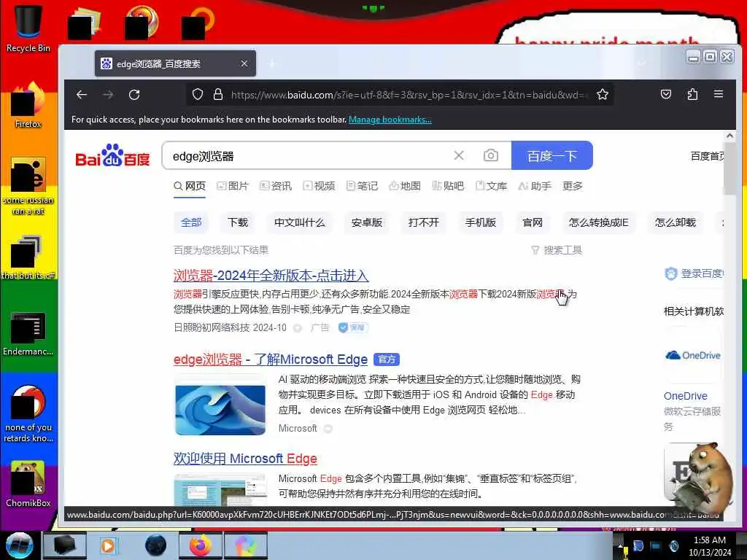Switch to the 笔记 tab
The image size is (747, 560).
tap(362, 186)
